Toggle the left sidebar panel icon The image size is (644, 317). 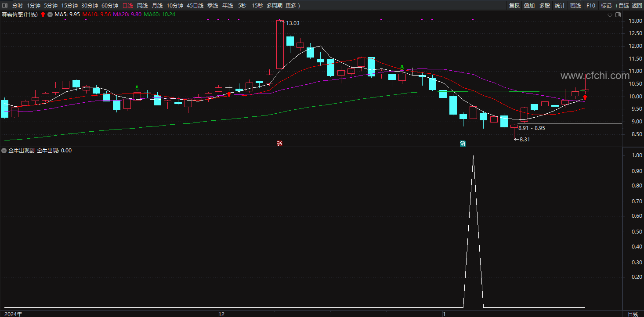point(4,6)
